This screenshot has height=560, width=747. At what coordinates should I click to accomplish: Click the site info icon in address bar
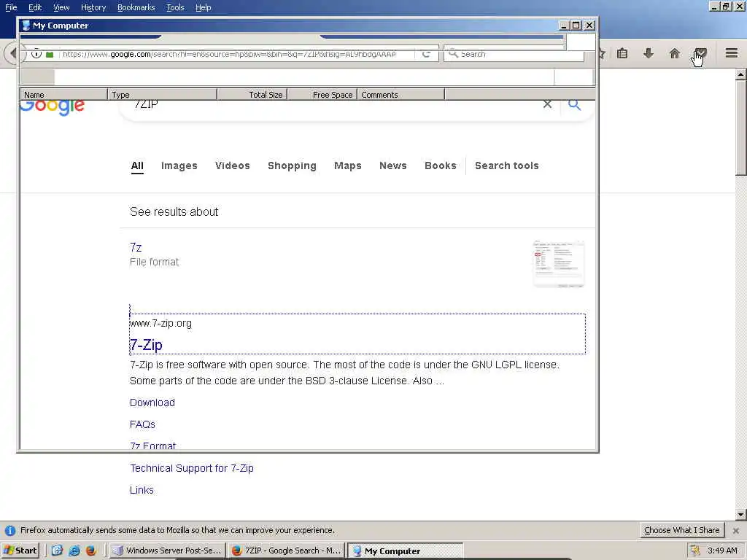coord(36,54)
